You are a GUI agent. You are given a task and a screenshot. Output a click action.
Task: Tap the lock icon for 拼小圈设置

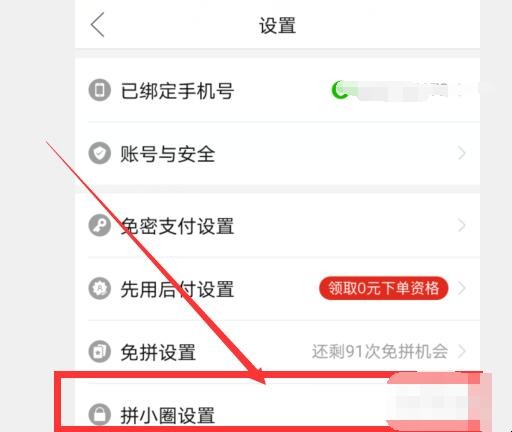[x=99, y=414]
